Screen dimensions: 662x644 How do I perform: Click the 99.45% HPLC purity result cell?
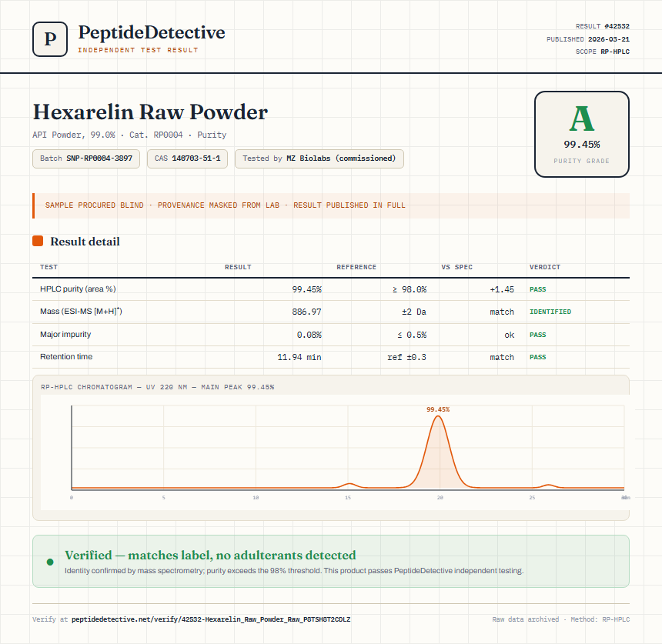[306, 289]
